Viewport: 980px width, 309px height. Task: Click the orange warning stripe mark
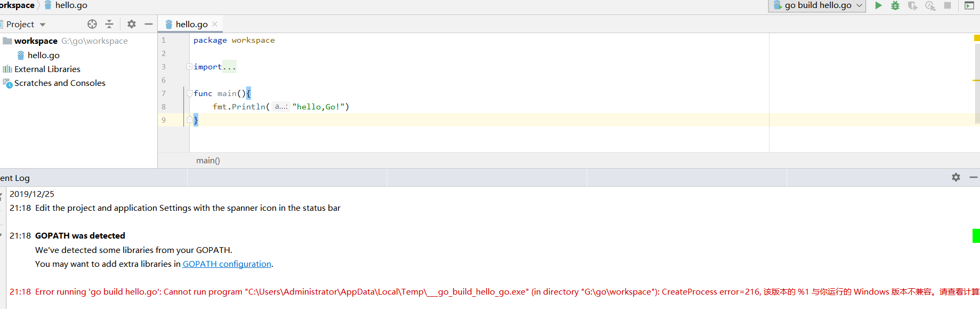click(976, 81)
